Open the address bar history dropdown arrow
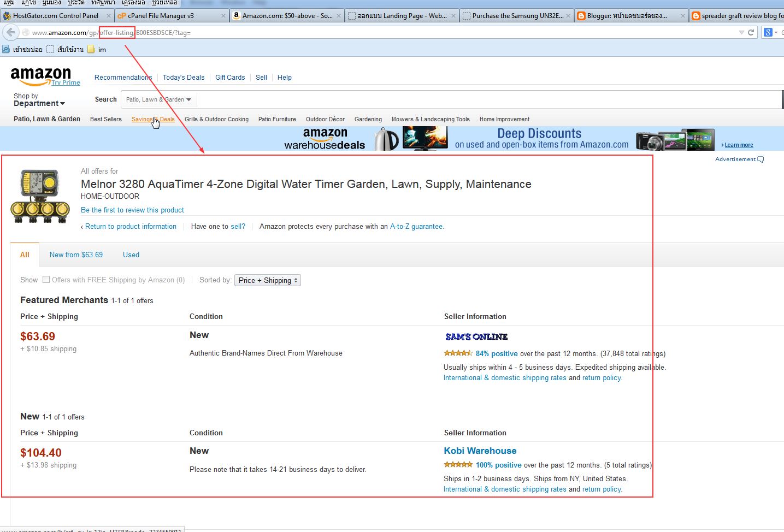This screenshot has width=784, height=532. pos(741,33)
